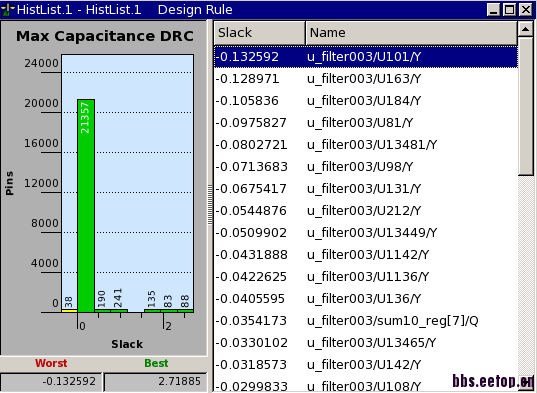Click the scrollbar up arrow

coord(525,29)
